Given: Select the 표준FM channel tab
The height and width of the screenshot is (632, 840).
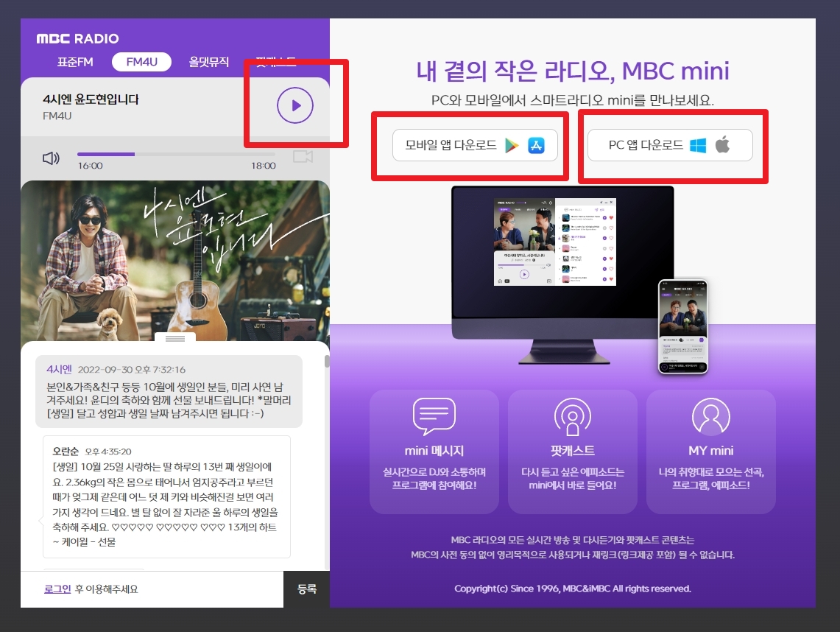Looking at the screenshot, I should [75, 62].
